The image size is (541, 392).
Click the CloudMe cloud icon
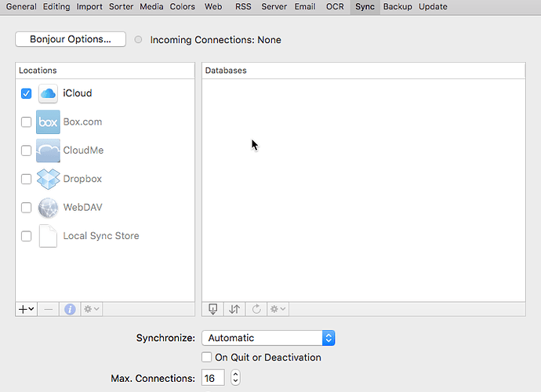coord(48,151)
